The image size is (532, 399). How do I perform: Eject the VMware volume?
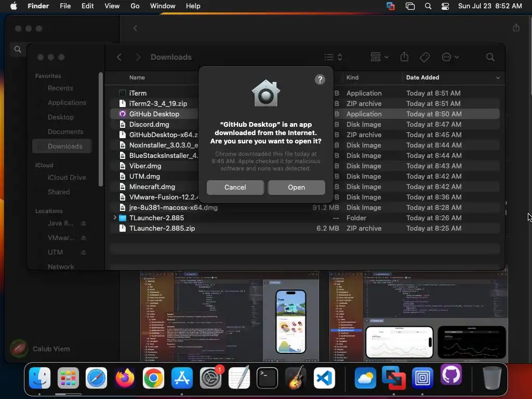(84, 238)
